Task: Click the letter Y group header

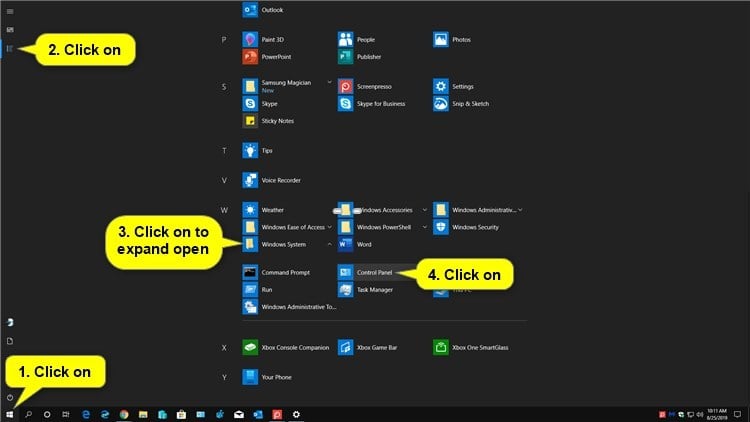Action: [224, 377]
